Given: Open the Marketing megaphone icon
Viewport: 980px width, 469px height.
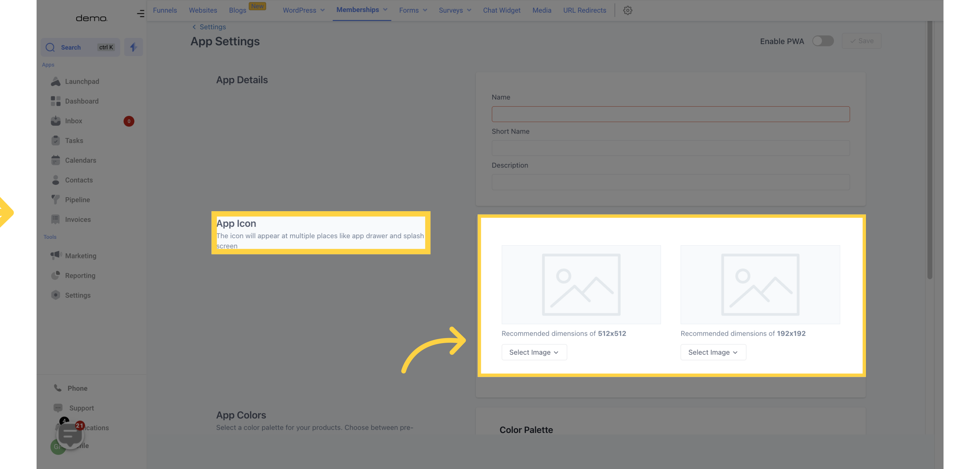Looking at the screenshot, I should (56, 255).
